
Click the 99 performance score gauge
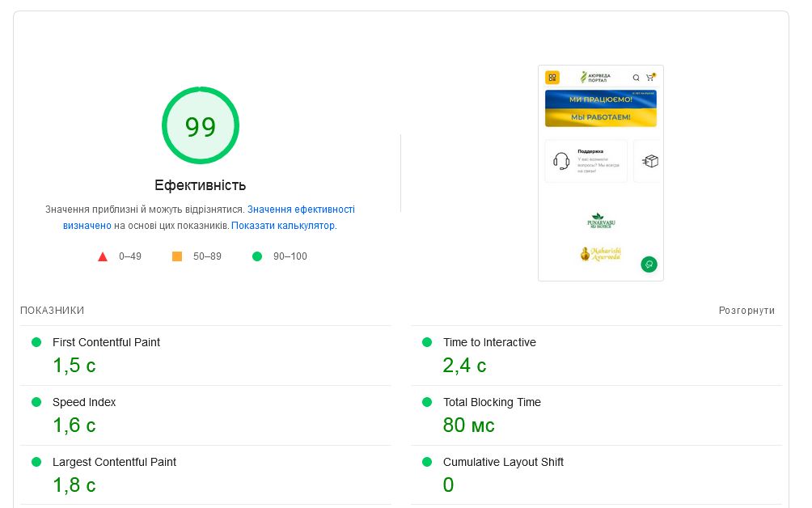click(x=201, y=125)
